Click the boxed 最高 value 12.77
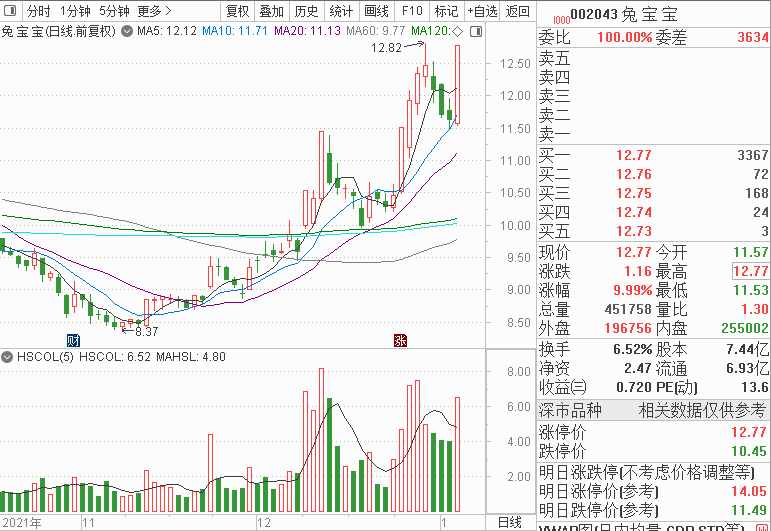 [x=751, y=271]
